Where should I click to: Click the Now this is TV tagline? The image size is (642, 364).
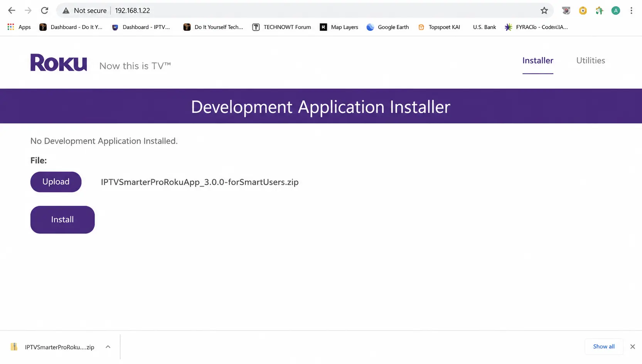point(135,66)
